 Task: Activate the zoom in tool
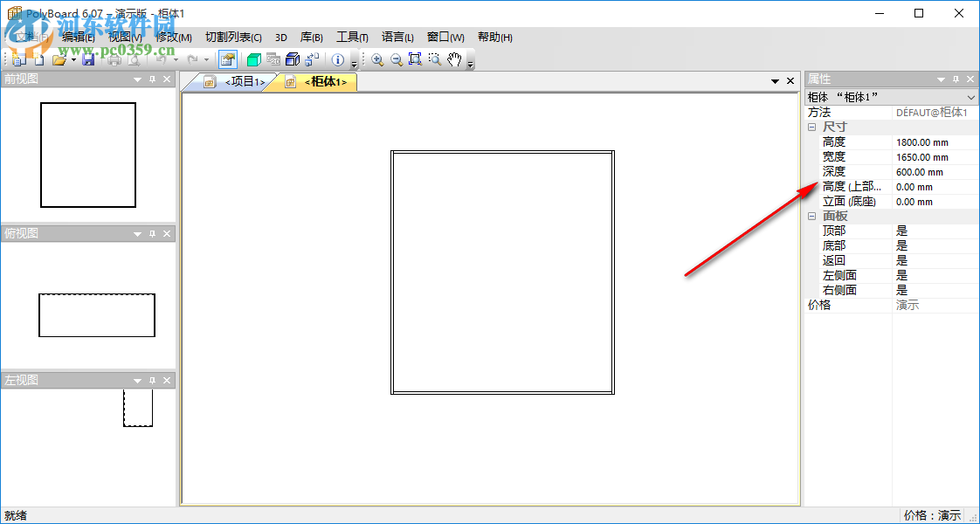click(378, 59)
